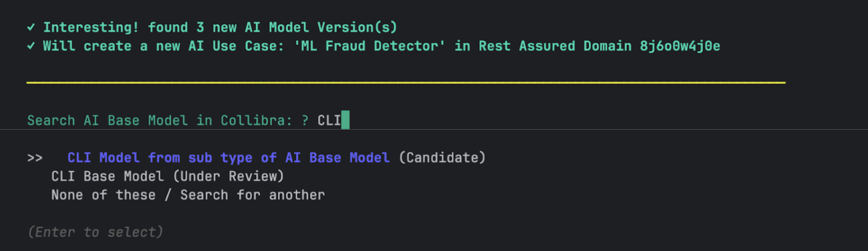
Task: Pick "None of these / Search for another"
Action: 188,195
